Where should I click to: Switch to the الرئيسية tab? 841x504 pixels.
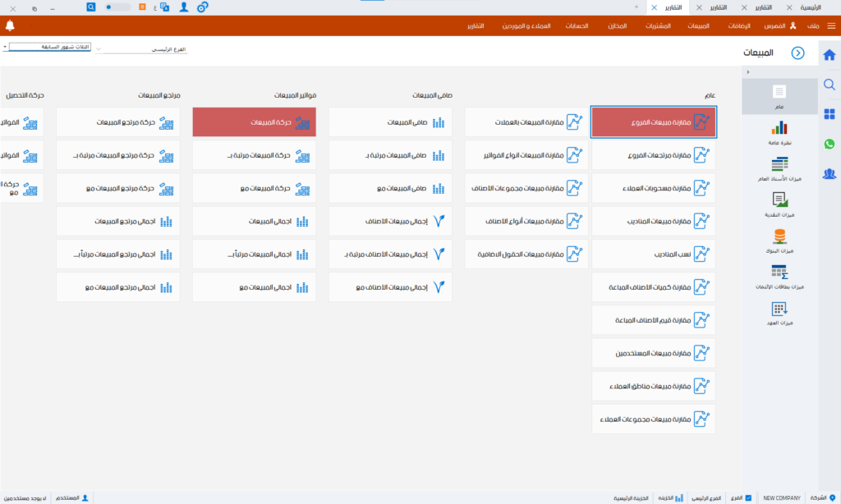click(x=813, y=7)
